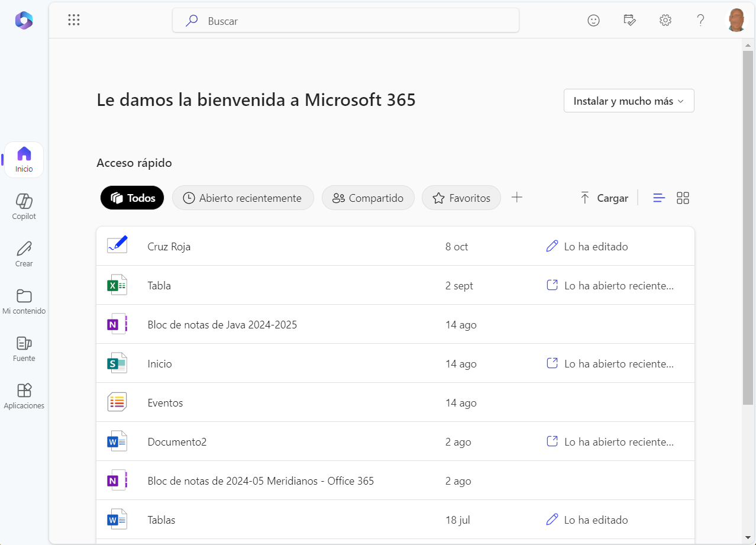Click the SharePoint icon for Inicio
Screen dimensions: 756x545
coord(117,363)
